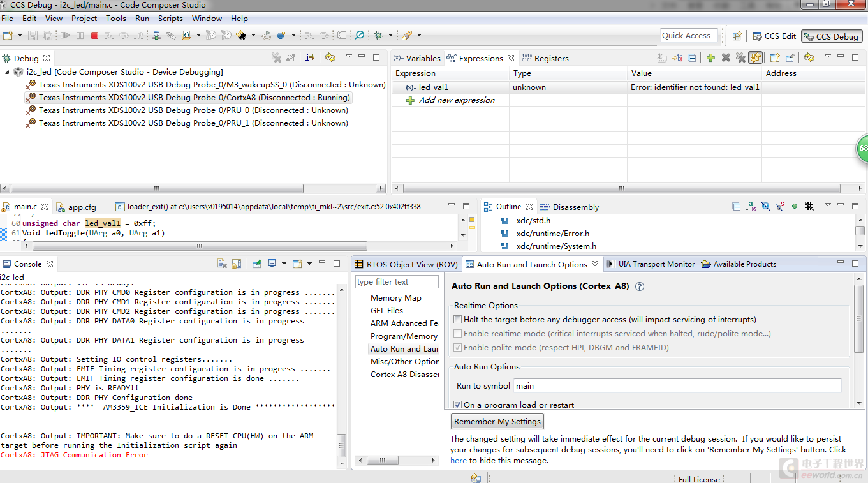Open the New file dropdown arrow
Screen dimensions: 868x483
(x=20, y=35)
